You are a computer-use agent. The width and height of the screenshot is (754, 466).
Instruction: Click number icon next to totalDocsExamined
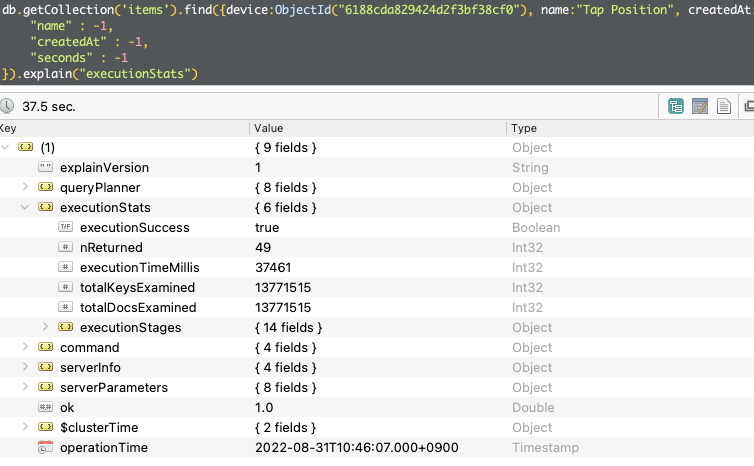65,307
